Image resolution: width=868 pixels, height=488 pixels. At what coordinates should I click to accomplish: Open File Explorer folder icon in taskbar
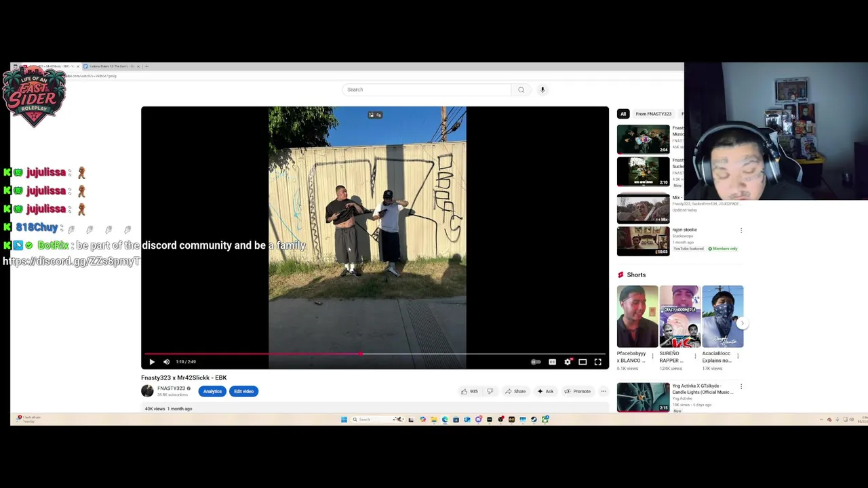pos(433,420)
